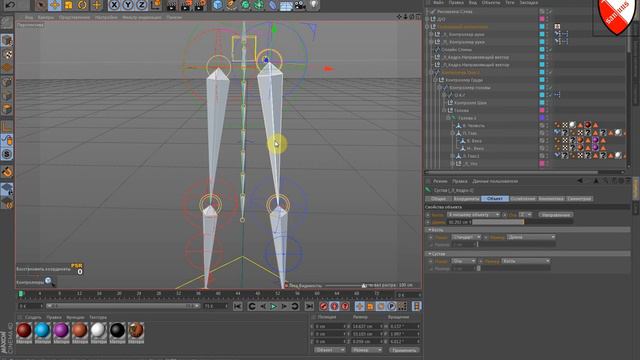This screenshot has height=360, width=640.
Task: Select Контроллер головы in object tree
Action: tap(469, 88)
